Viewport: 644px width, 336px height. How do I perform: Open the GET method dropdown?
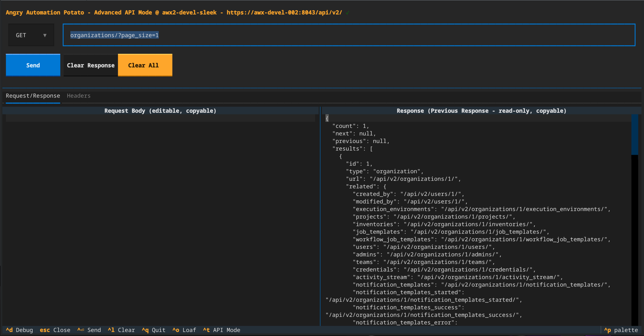click(x=31, y=35)
